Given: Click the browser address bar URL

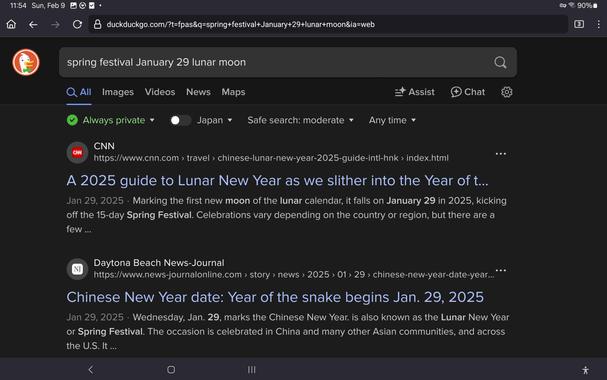Looking at the screenshot, I should pyautogui.click(x=240, y=24).
